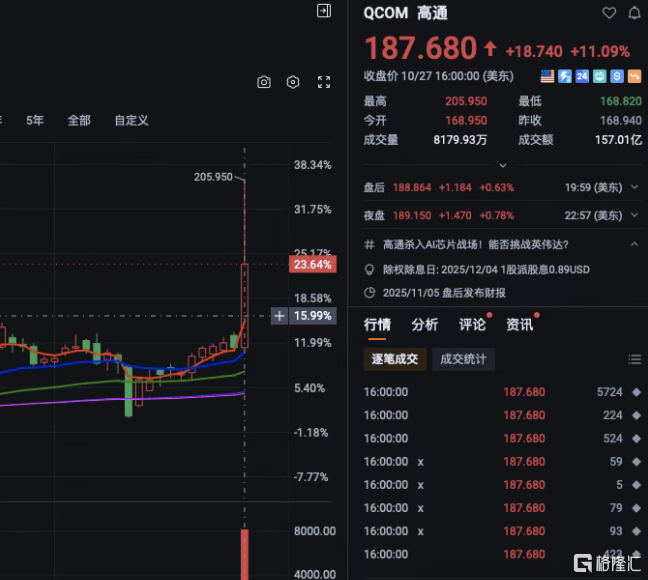Click the QCOM 高通 stock title

click(405, 13)
